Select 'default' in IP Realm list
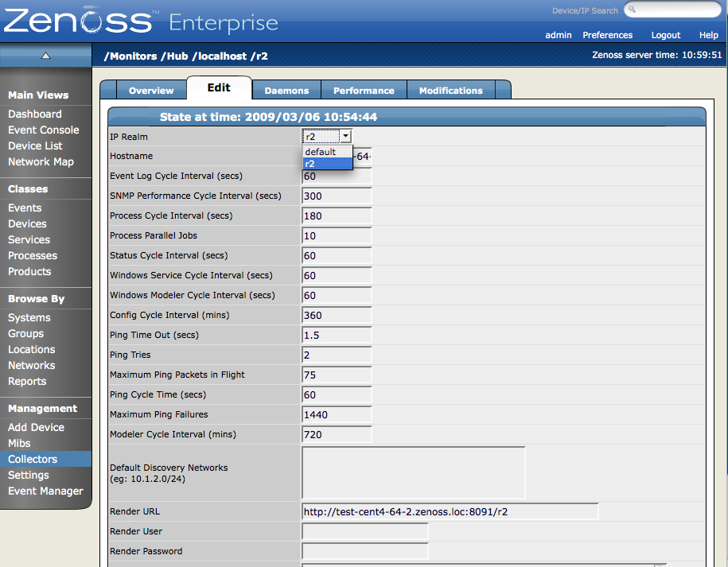 pyautogui.click(x=327, y=152)
